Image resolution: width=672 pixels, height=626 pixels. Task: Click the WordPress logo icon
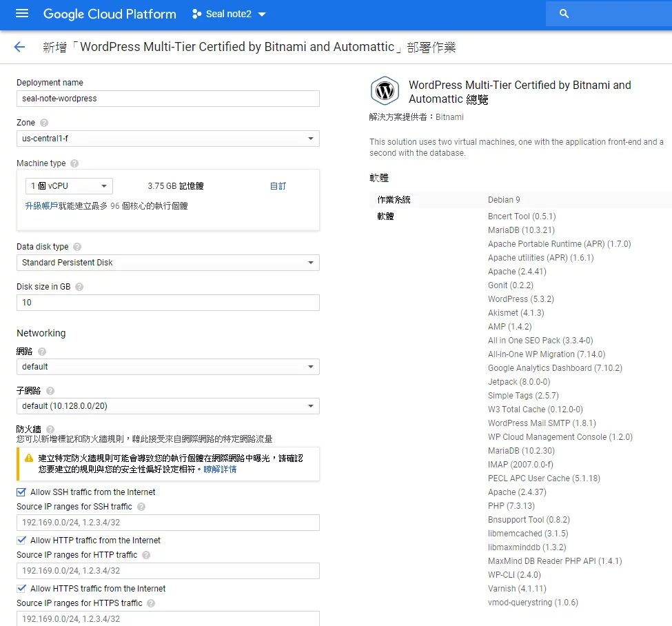(385, 91)
